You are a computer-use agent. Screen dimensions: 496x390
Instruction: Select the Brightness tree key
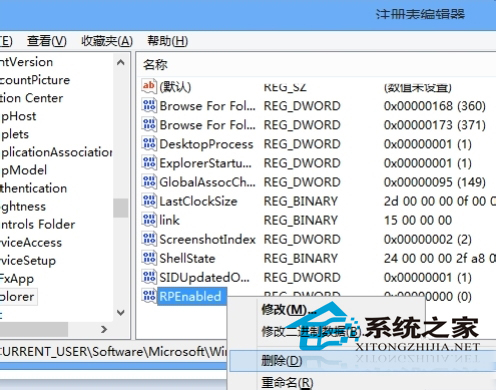[x=23, y=206]
